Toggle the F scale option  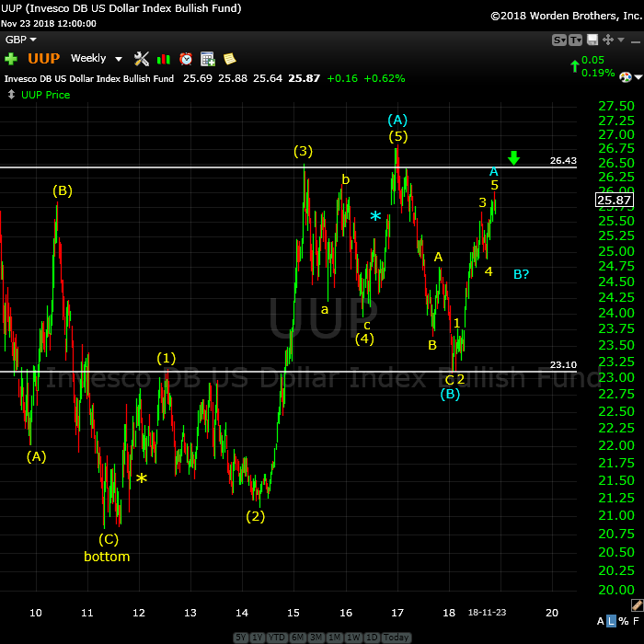pyautogui.click(x=637, y=621)
